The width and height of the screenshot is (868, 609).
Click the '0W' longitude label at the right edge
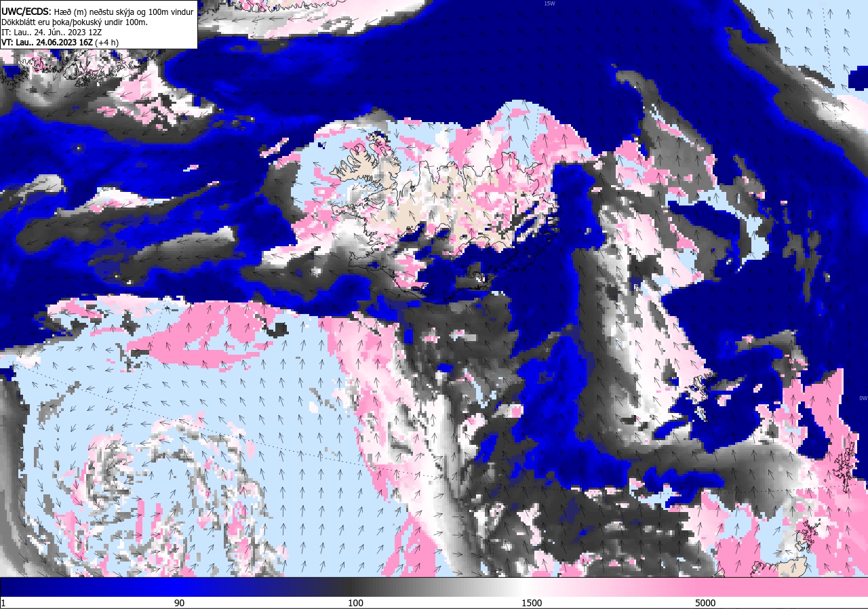pos(863,398)
